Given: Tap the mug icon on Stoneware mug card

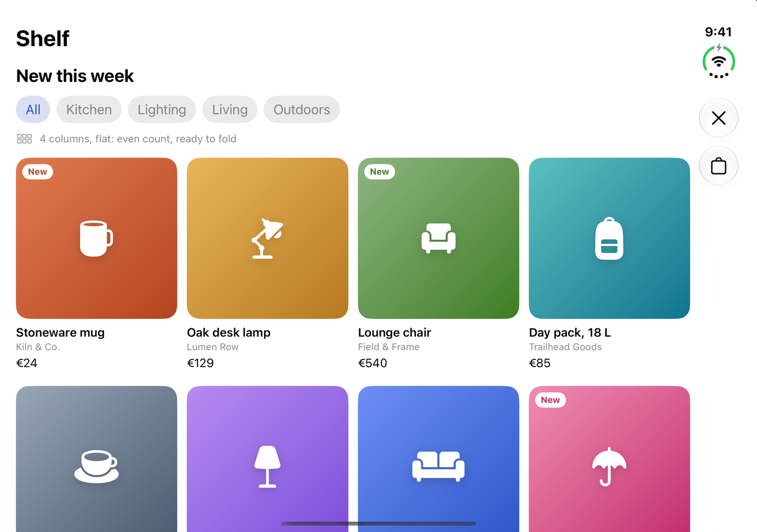Looking at the screenshot, I should (x=96, y=238).
